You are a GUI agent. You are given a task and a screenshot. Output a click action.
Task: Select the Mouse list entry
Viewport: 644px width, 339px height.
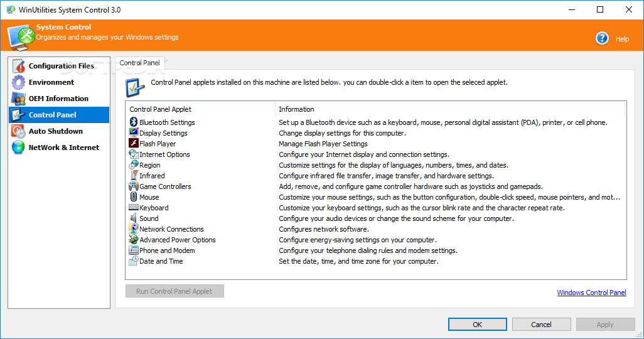(149, 197)
